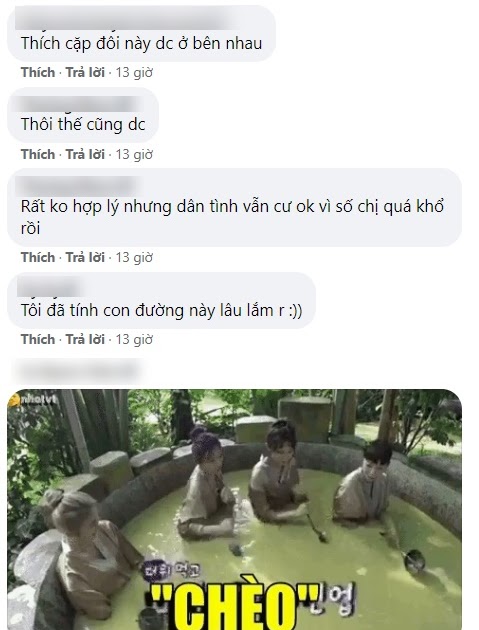Like the 'Rất ko hợp lý' comment
Image resolution: width=479 pixels, height=630 pixels.
pos(38,257)
